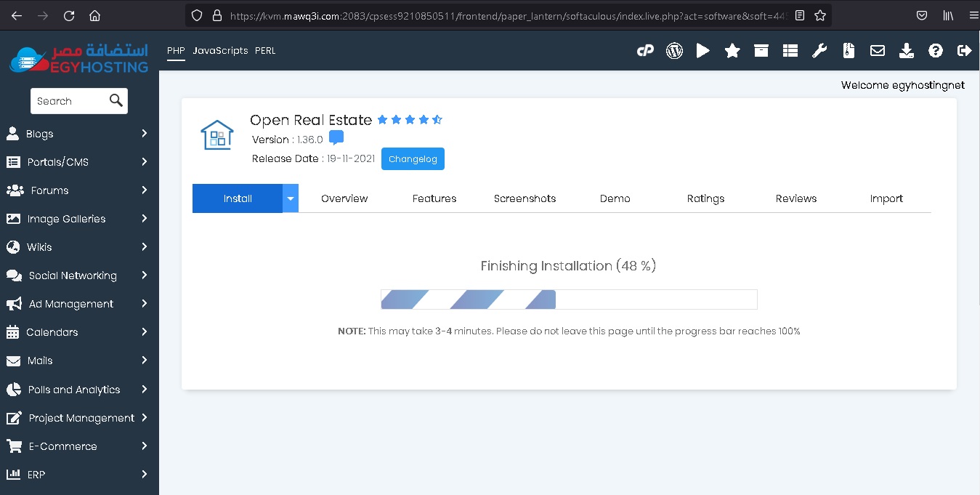Click the blue Install button
Viewport: 980px width, 495px height.
tap(238, 198)
